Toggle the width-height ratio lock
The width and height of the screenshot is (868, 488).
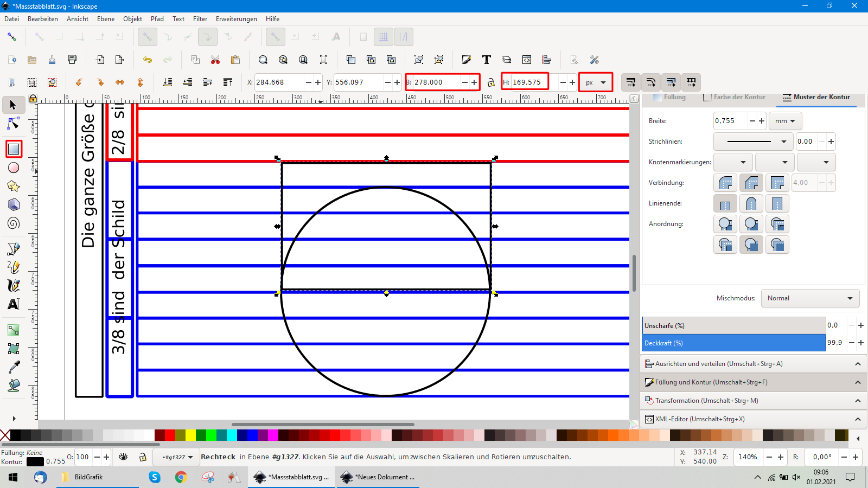491,82
